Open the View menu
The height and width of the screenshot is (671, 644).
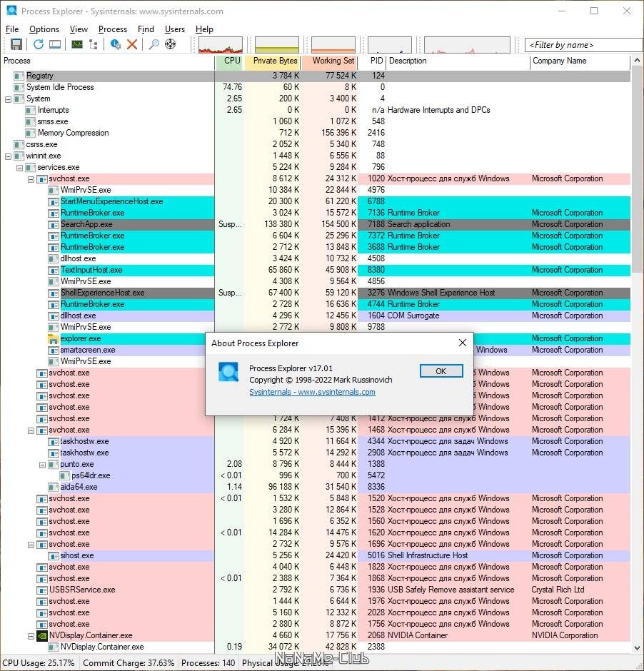[79, 29]
